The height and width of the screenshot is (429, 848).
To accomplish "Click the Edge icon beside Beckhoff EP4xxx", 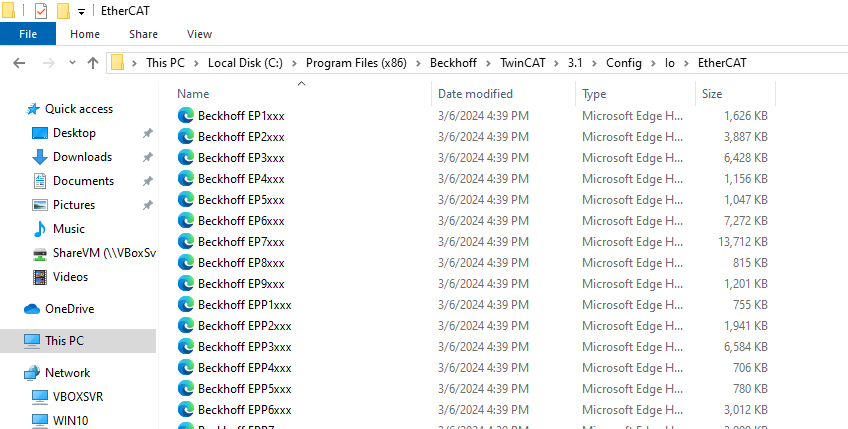I will [x=186, y=179].
